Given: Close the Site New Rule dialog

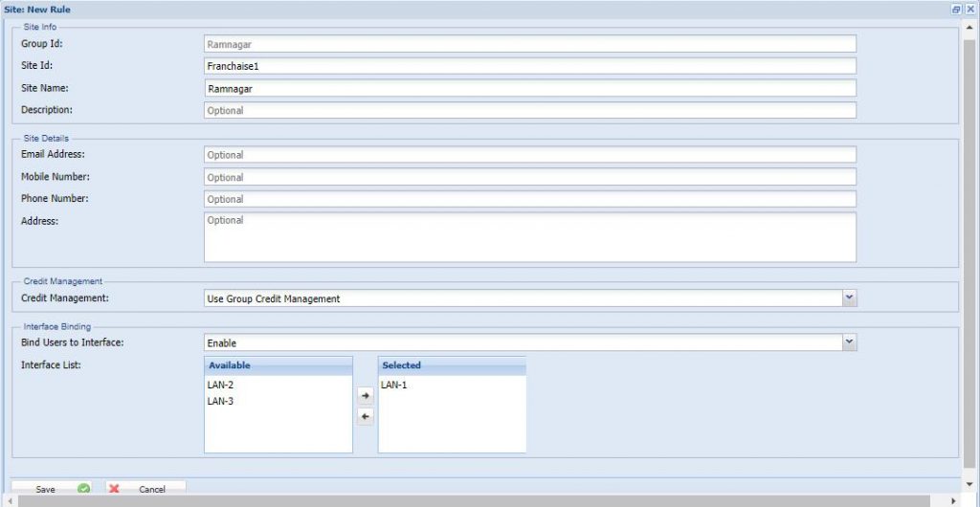Looking at the screenshot, I should tap(969, 9).
